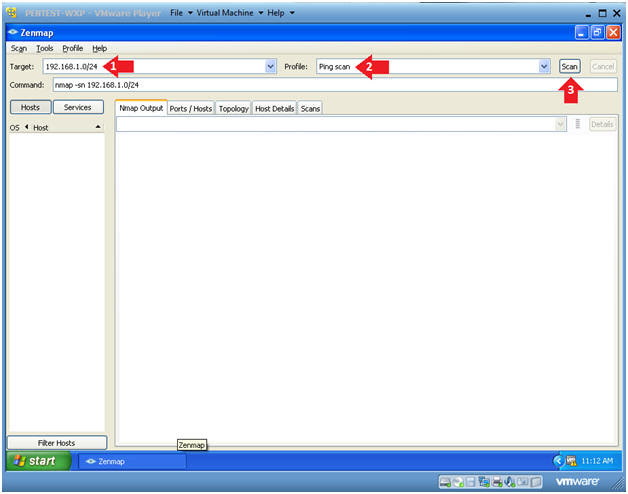Open the Virtual Machine dropdown menu
This screenshot has width=628, height=494.
(x=229, y=13)
